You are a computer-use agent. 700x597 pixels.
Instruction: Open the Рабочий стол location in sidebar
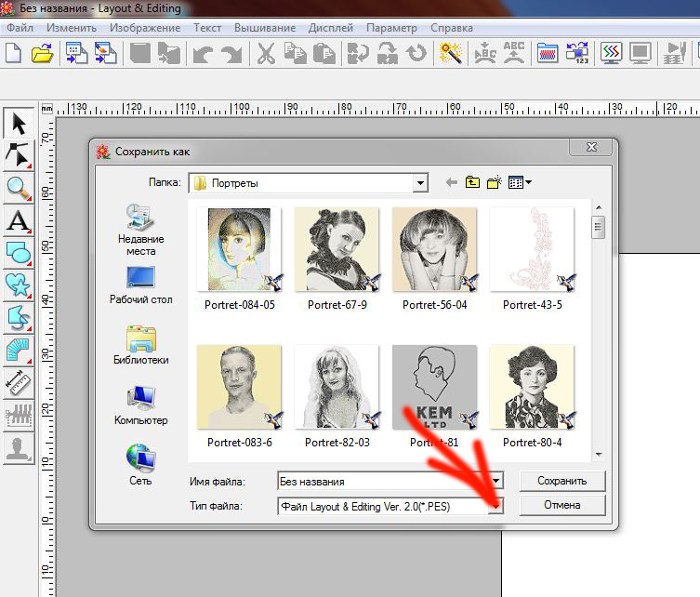coord(141,285)
